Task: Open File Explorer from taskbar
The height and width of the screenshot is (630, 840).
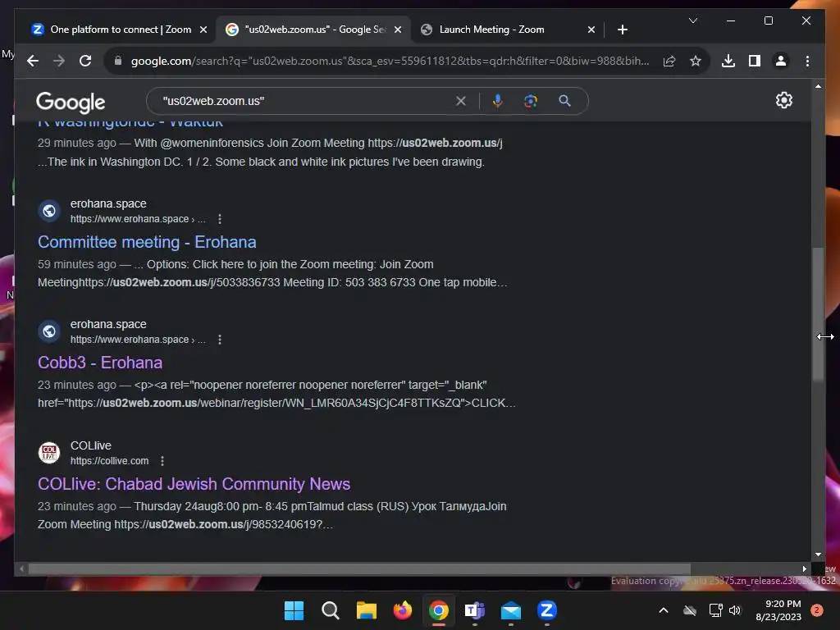Action: (367, 610)
